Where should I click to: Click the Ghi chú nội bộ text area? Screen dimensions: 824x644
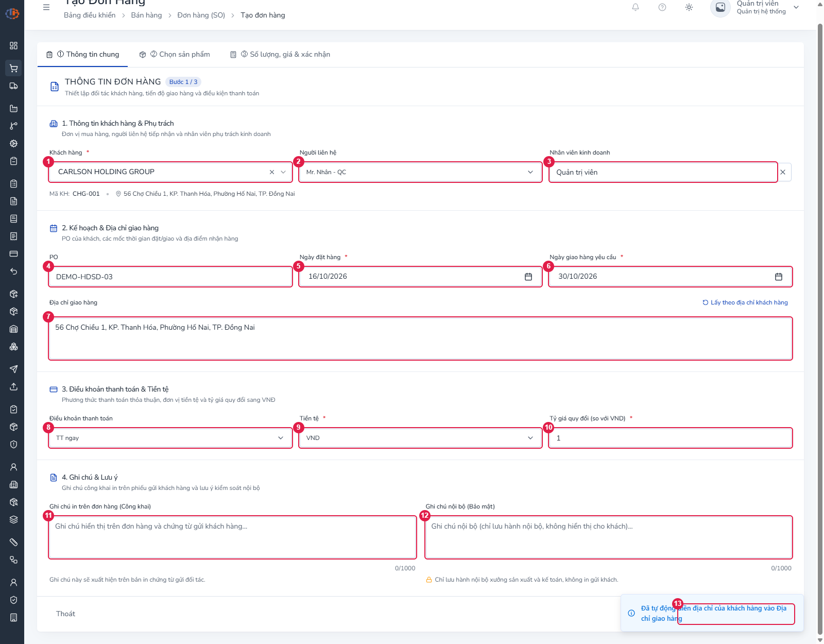(609, 537)
